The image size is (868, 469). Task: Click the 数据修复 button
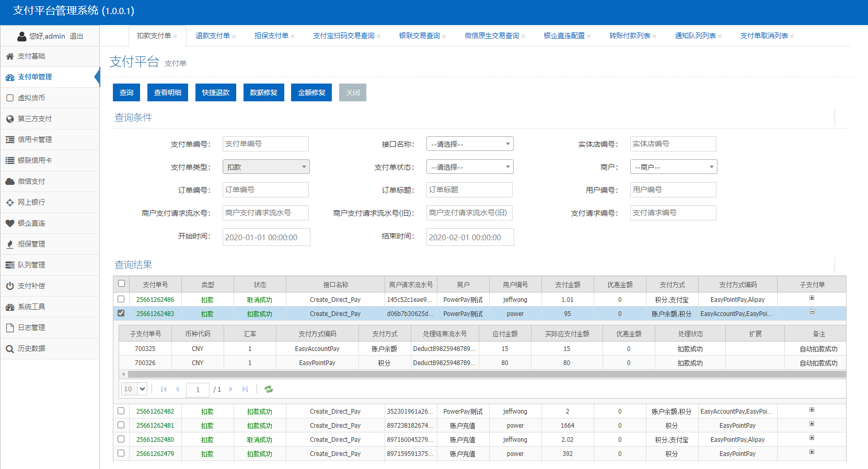point(264,92)
